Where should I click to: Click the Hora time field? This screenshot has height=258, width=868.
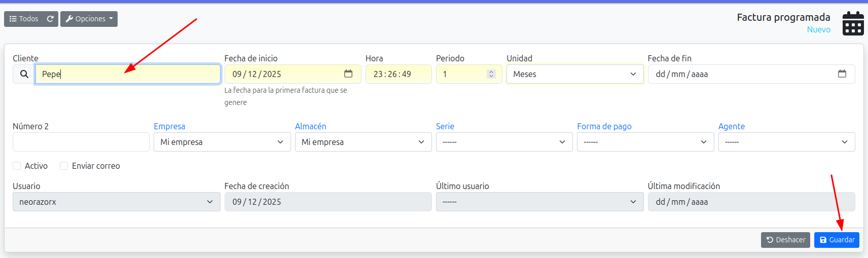pyautogui.click(x=399, y=74)
